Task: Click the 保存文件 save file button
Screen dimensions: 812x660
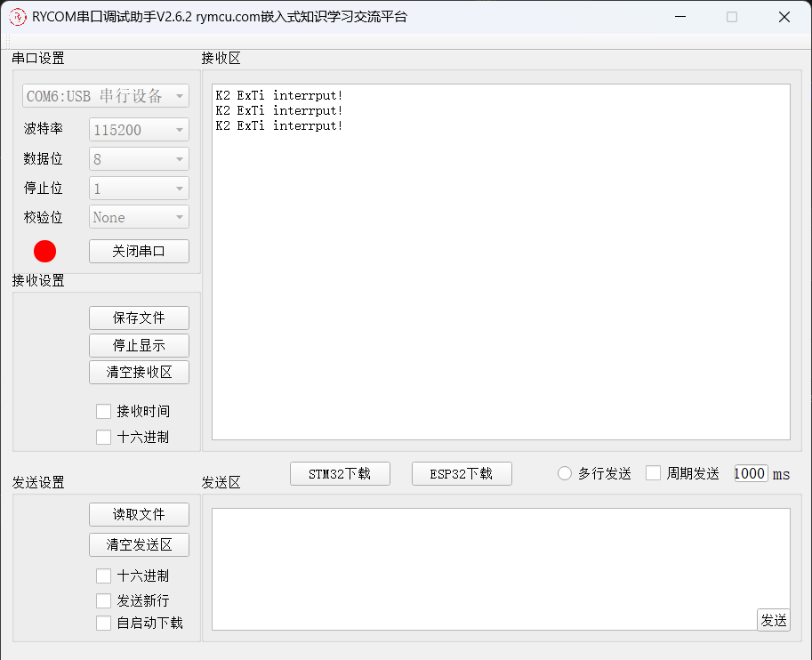Action: (139, 318)
